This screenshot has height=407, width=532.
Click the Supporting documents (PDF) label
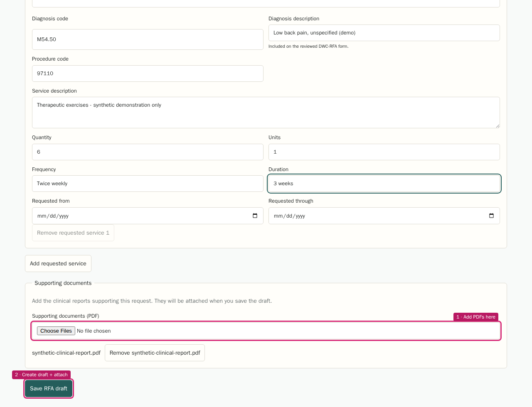66,316
